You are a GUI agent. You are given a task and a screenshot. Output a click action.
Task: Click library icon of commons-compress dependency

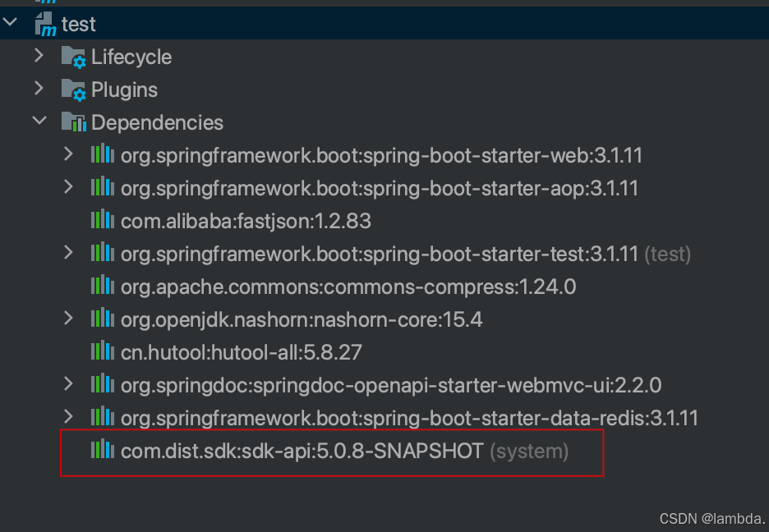tap(103, 286)
